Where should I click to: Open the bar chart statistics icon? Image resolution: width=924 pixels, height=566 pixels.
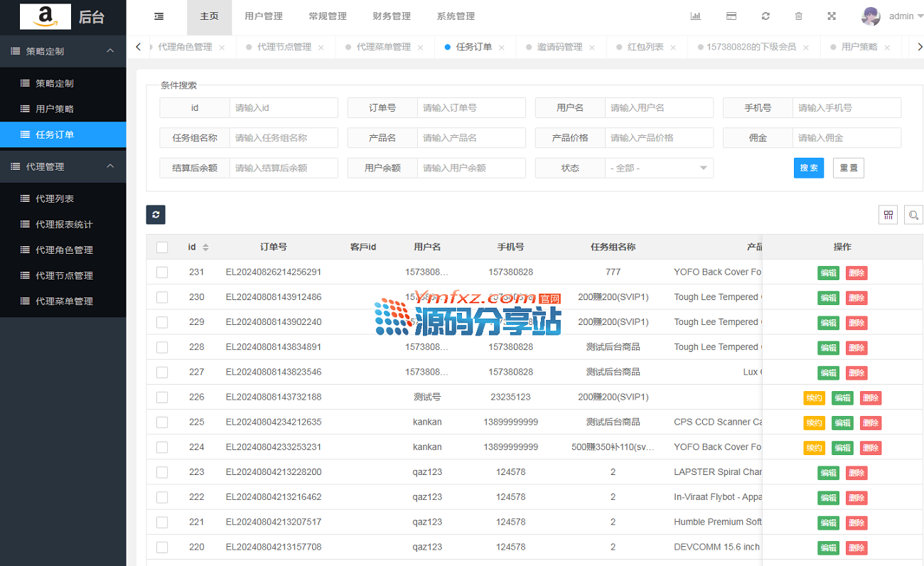coord(695,16)
